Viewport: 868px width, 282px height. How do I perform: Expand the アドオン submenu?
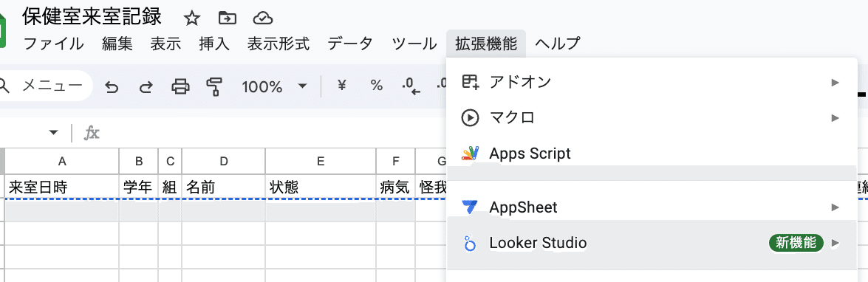tap(651, 83)
